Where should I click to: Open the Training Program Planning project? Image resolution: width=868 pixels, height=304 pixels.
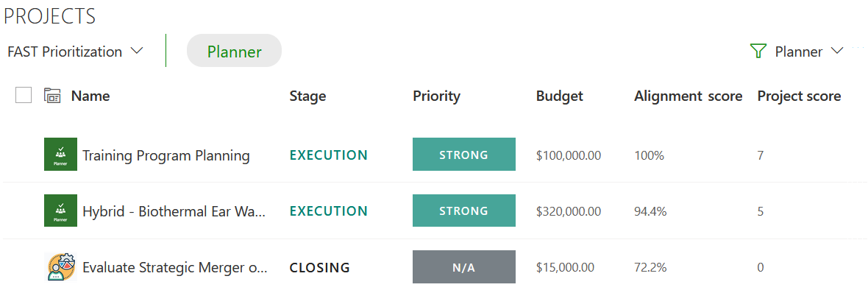(166, 155)
